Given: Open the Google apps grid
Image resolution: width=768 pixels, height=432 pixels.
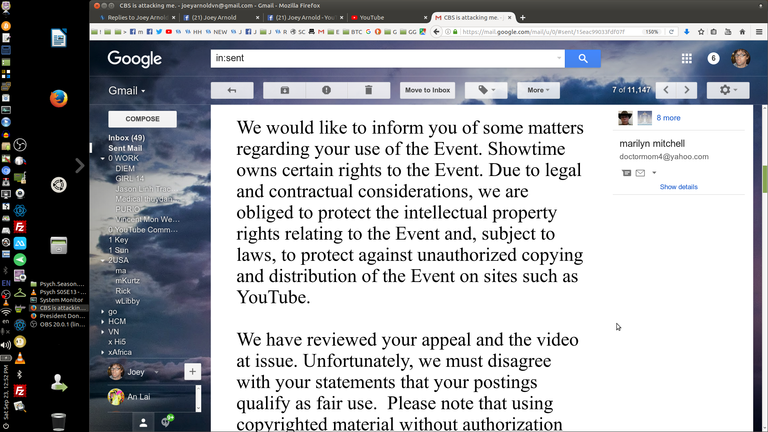Looking at the screenshot, I should [x=687, y=59].
